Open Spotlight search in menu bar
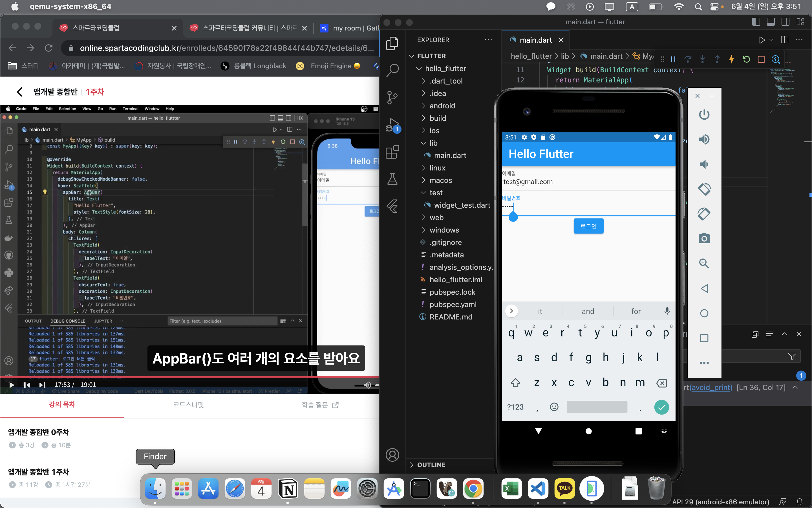The width and height of the screenshot is (812, 508). (x=698, y=7)
